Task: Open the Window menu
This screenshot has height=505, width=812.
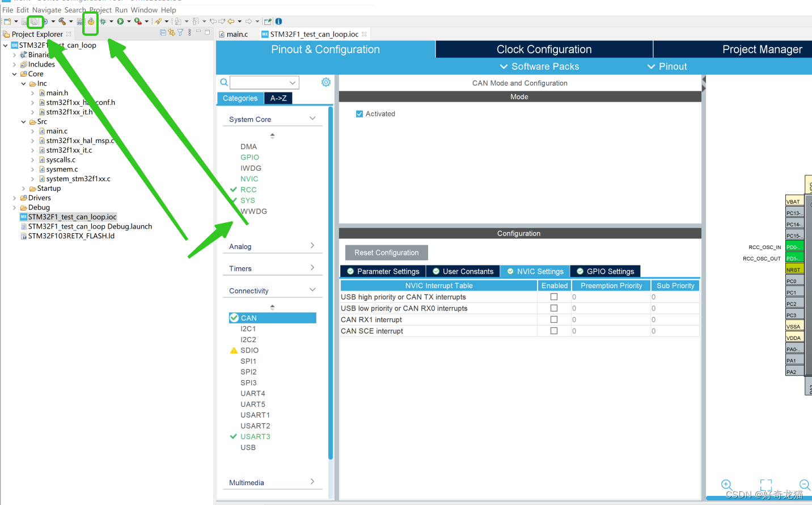Action: tap(144, 10)
